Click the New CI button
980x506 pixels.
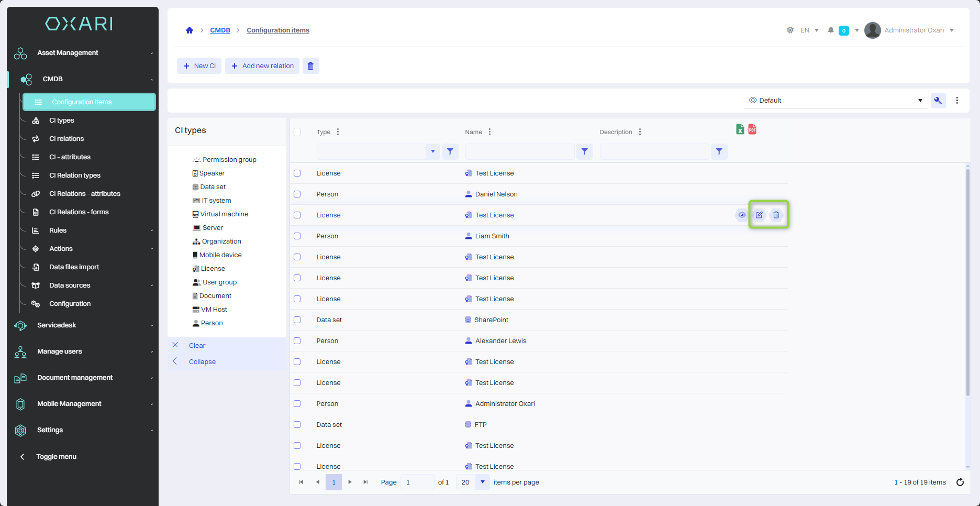tap(199, 66)
